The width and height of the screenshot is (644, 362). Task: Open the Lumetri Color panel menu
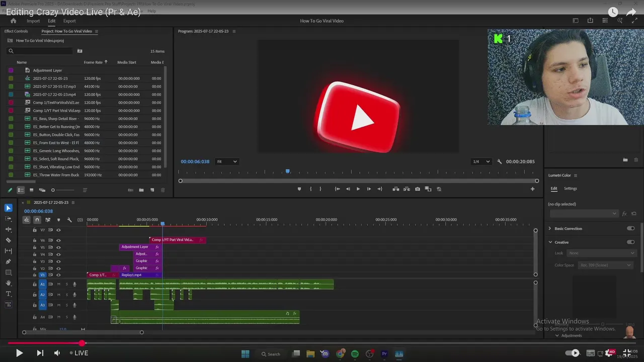(576, 175)
